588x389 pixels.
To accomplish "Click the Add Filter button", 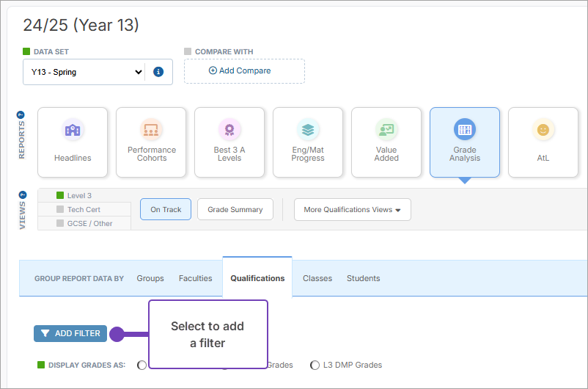I will pos(70,333).
